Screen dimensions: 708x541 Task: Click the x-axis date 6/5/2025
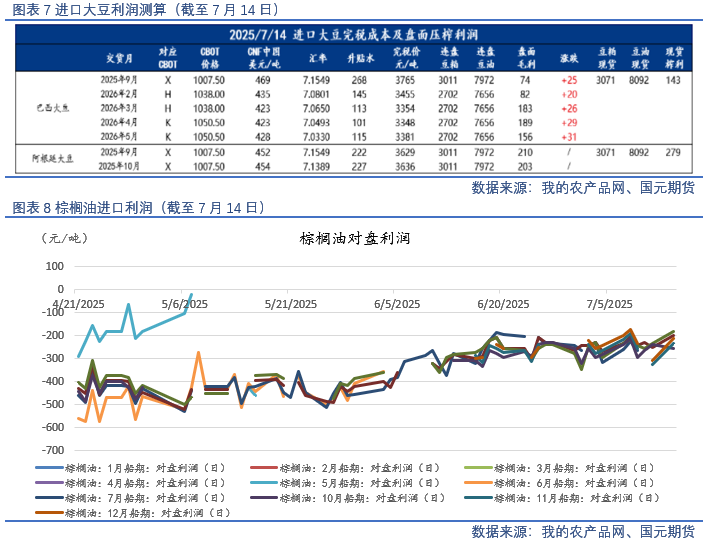pos(397,304)
